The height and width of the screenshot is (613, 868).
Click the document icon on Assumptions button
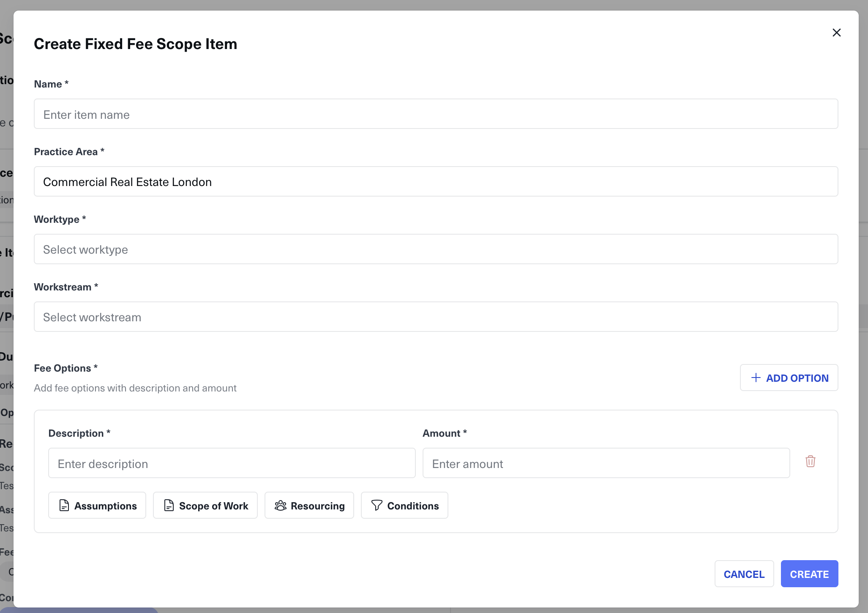tap(64, 506)
